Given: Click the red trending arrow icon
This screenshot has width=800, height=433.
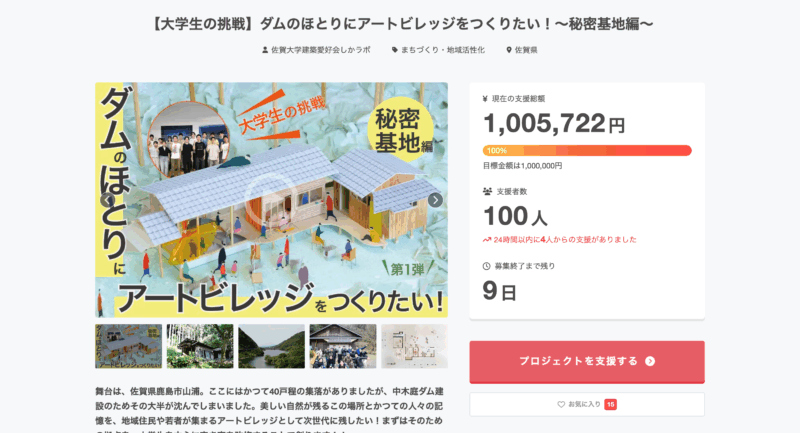Looking at the screenshot, I should (487, 240).
